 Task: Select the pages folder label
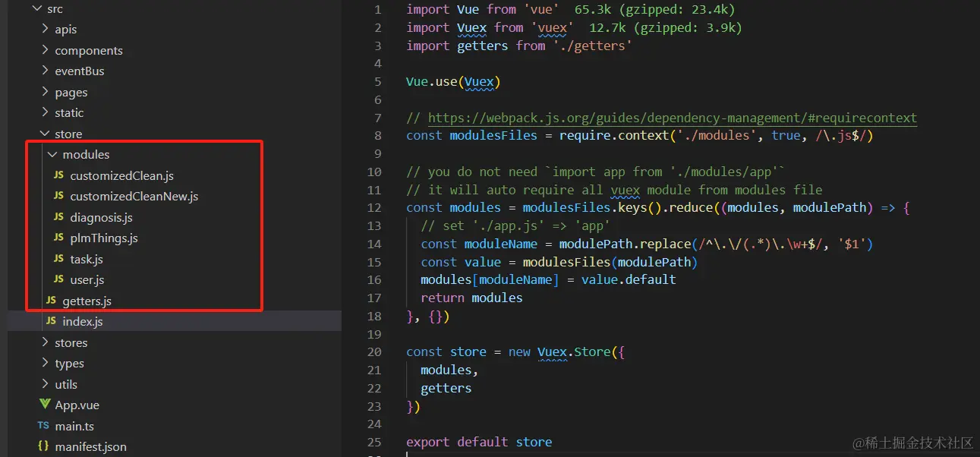point(71,93)
